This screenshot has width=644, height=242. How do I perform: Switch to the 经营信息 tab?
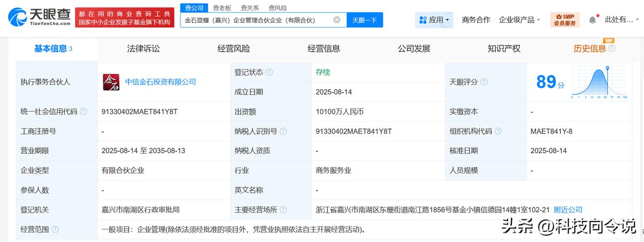324,49
